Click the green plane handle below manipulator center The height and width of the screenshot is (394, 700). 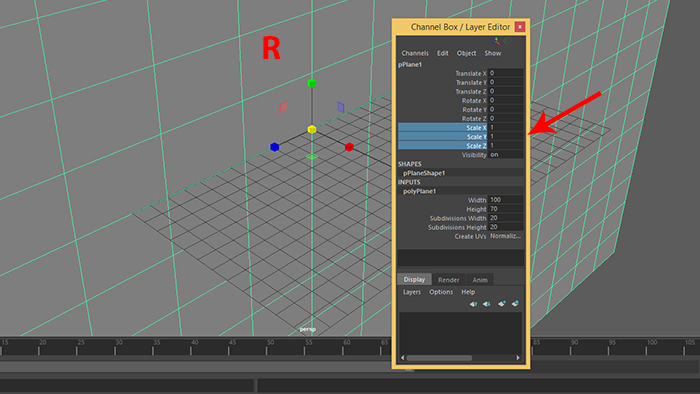coord(312,157)
